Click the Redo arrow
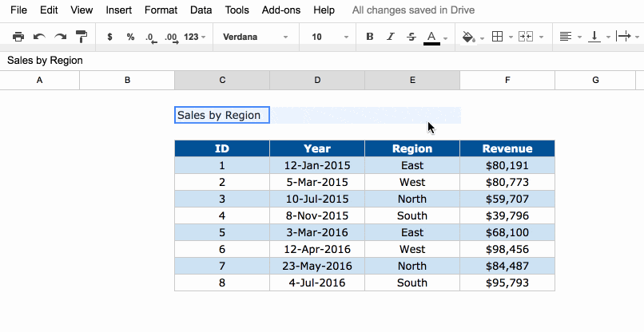This screenshot has width=644, height=332. click(x=60, y=37)
